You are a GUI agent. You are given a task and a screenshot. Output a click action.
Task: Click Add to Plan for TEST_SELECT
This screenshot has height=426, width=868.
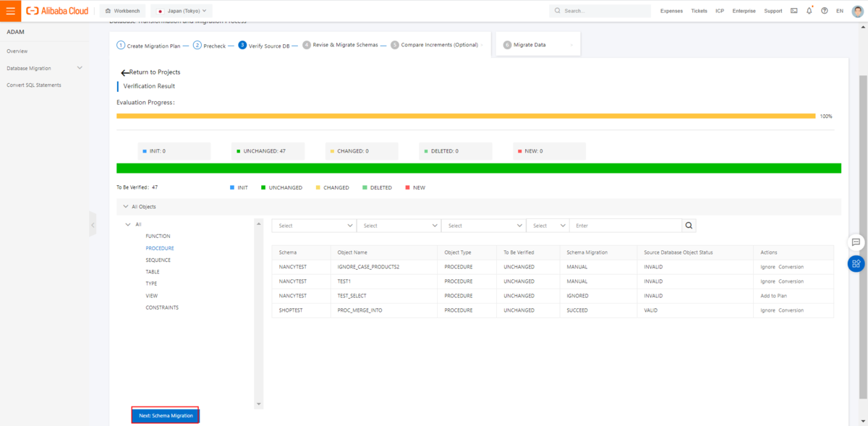(773, 296)
